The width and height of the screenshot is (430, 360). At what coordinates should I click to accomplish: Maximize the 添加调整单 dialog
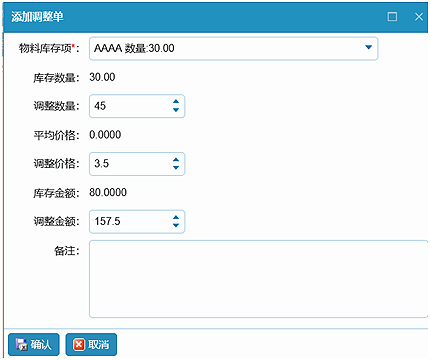coord(392,16)
